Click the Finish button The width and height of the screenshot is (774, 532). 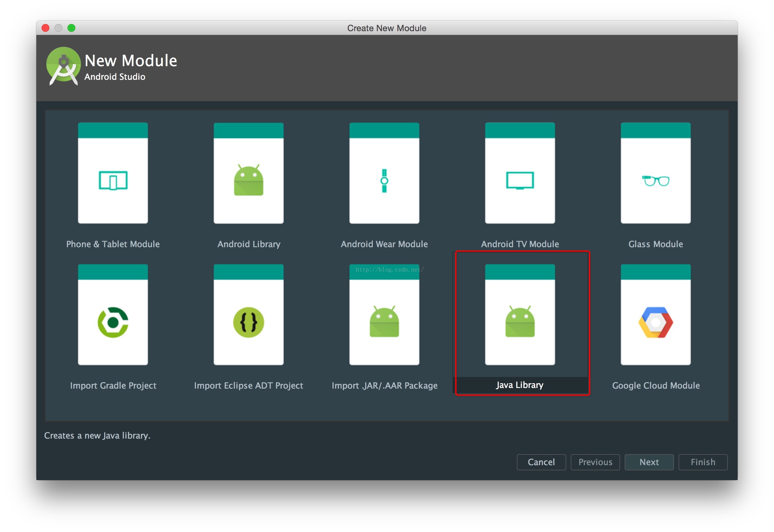[703, 462]
